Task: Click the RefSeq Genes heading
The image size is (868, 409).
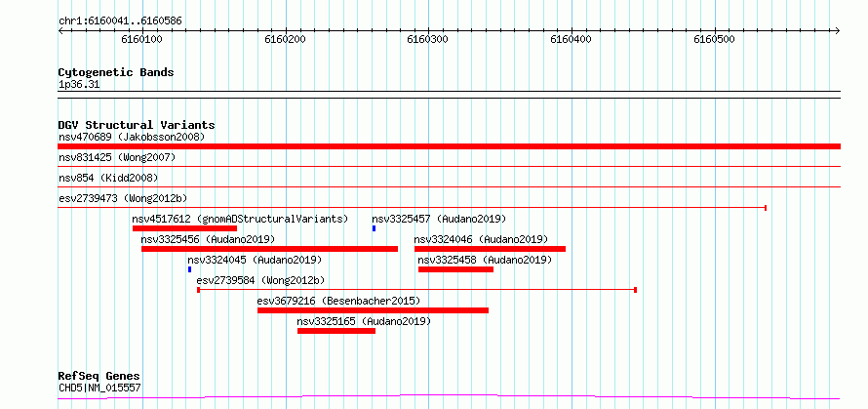Action: [99, 376]
